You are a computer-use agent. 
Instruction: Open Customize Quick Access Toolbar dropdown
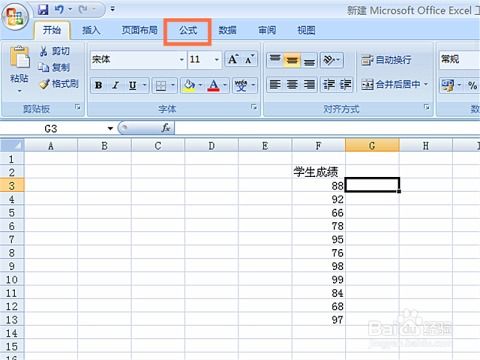[x=112, y=9]
